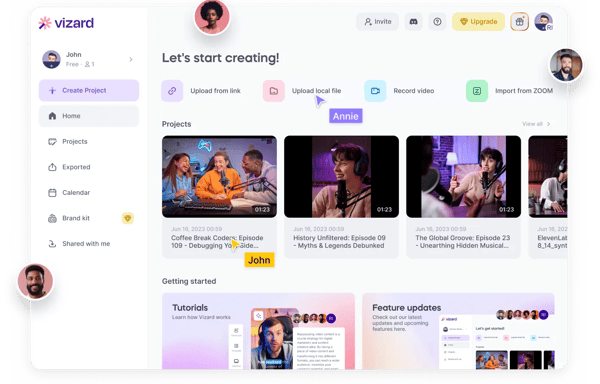The image size is (600, 384).
Task: Open The Global Groove Episode 23 thumbnail
Action: coord(463,177)
